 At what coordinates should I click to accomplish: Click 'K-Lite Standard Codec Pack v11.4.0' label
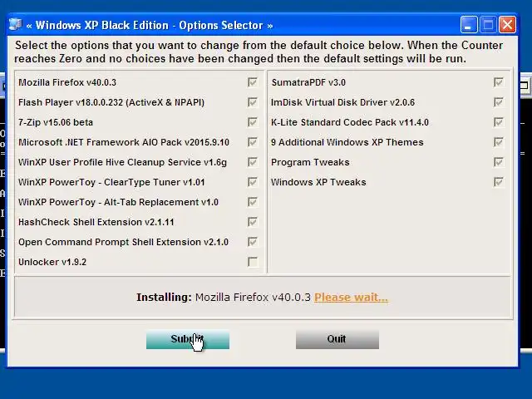[x=350, y=122]
